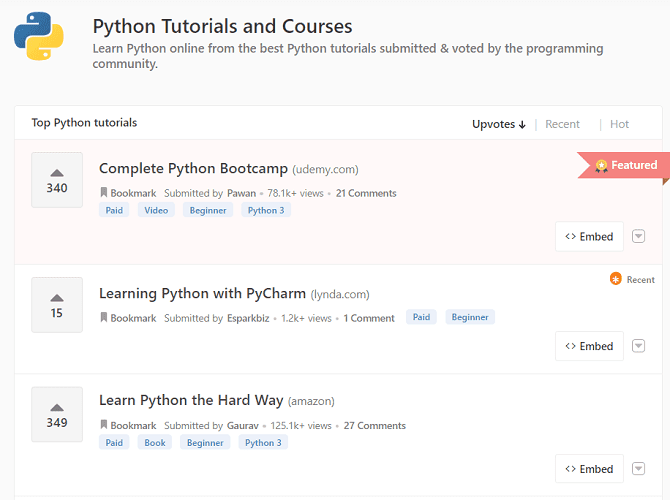Image resolution: width=670 pixels, height=500 pixels.
Task: Bookmark the Complete Python Bootcamp tutorial
Action: tap(128, 193)
